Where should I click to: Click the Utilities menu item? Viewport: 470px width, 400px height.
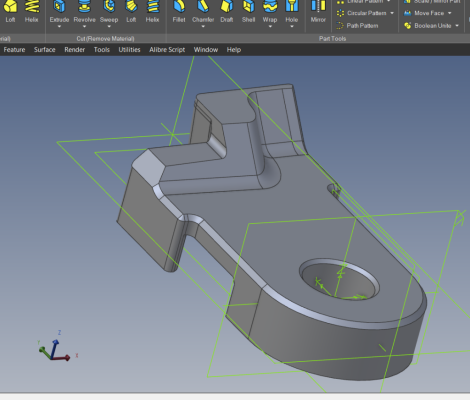pyautogui.click(x=129, y=50)
